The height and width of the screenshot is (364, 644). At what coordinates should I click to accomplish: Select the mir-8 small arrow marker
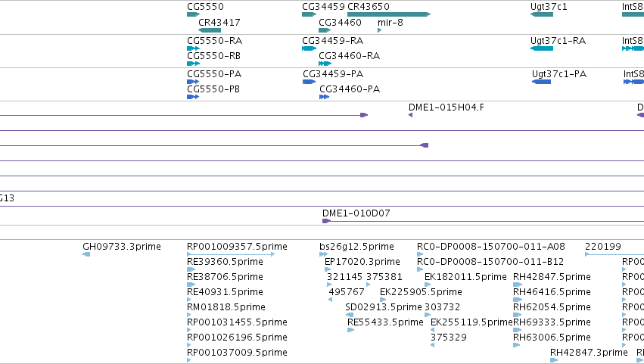[379, 30]
